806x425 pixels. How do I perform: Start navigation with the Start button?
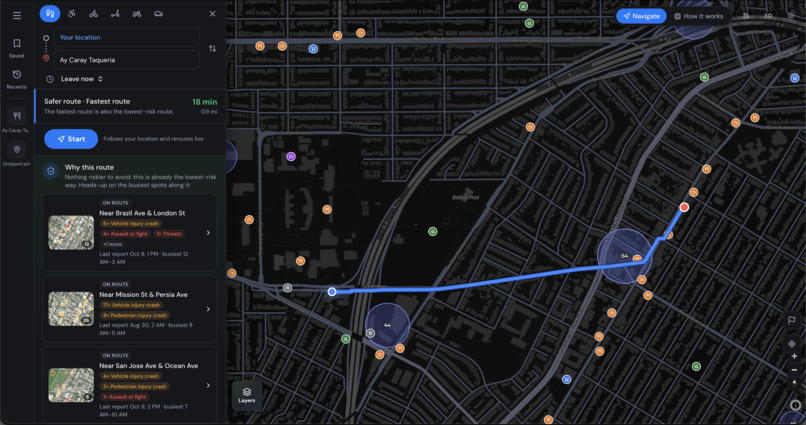71,139
